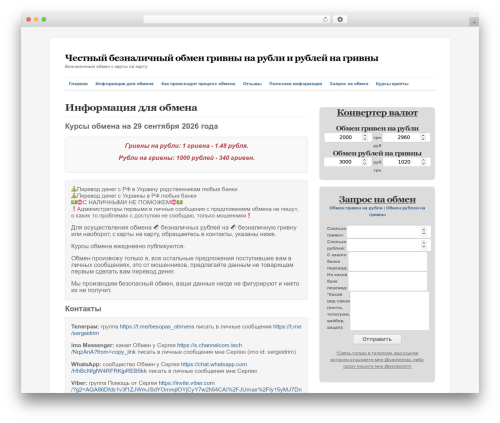Click the Информация для обмена page heading
Viewport: 500px width, 423px height.
(131, 108)
